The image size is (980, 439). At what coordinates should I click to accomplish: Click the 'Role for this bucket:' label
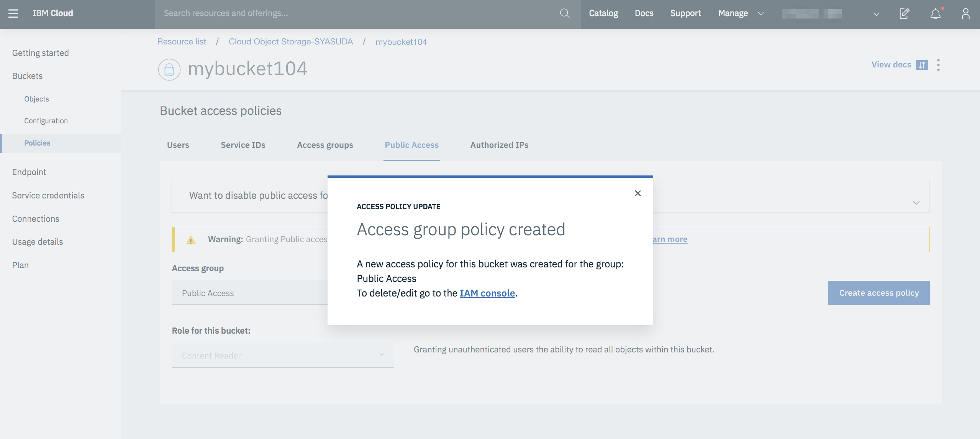click(211, 331)
